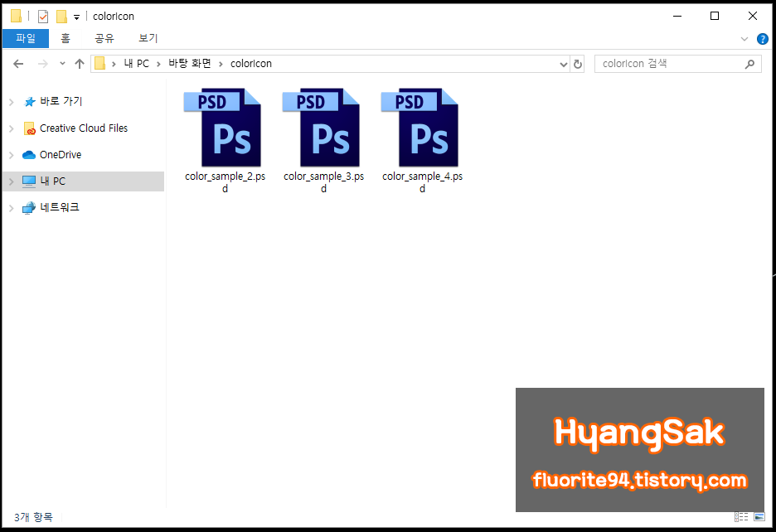Go forward with the right arrow button
Screen dimensions: 776x532
click(43, 64)
